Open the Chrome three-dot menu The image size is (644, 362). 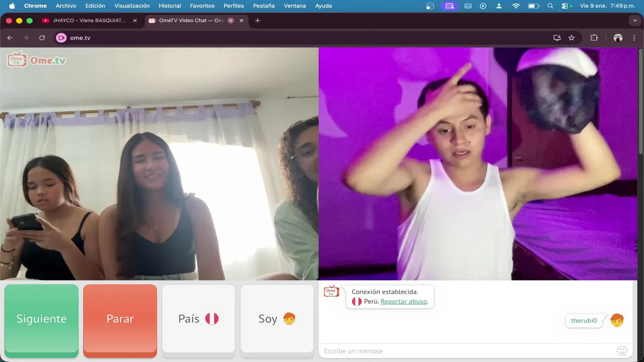pyautogui.click(x=634, y=38)
